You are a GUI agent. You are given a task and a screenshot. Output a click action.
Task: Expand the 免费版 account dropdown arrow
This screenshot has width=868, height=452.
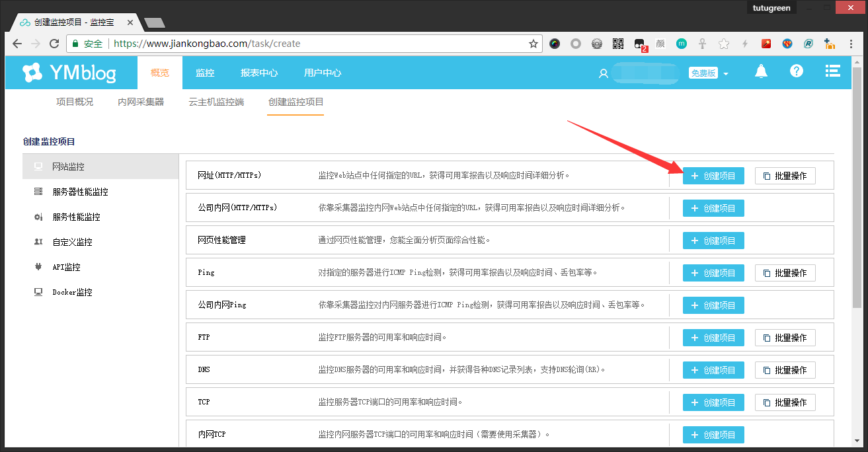[726, 74]
